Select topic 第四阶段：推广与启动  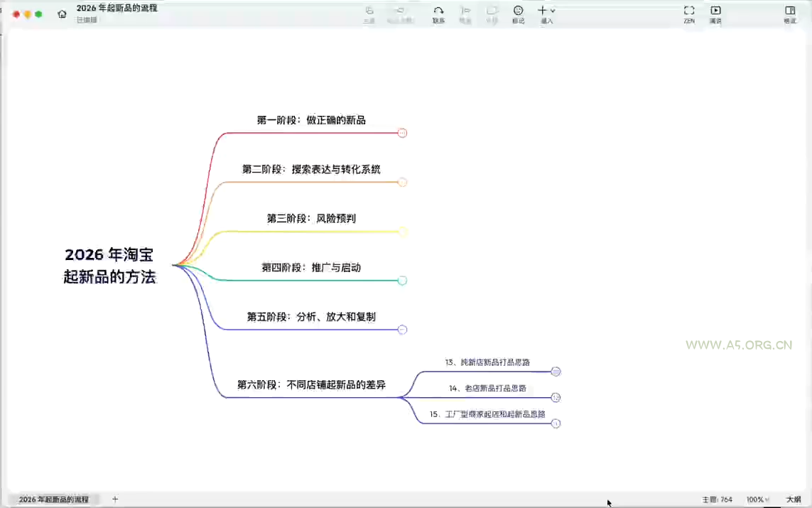tap(311, 268)
